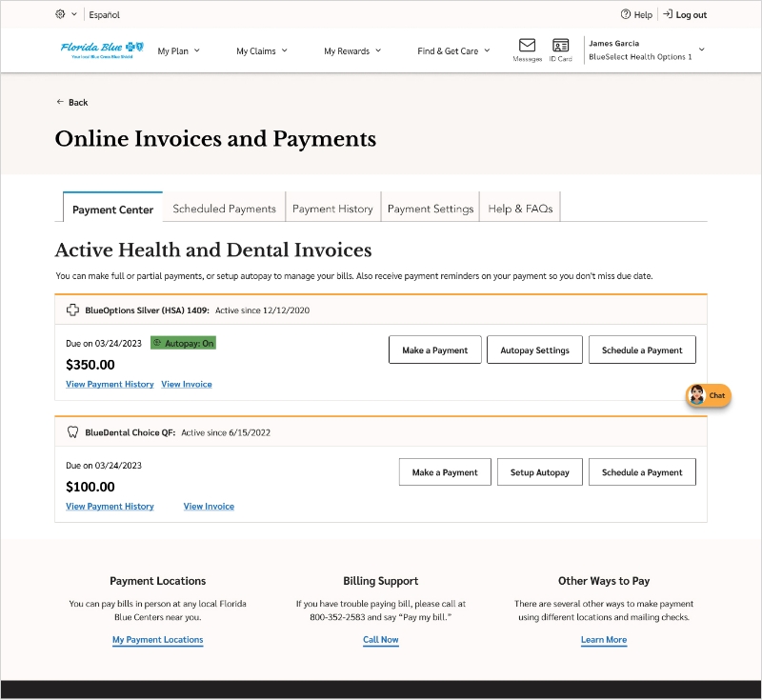
Task: Switch to Scheduled Payments tab
Action: 224,209
